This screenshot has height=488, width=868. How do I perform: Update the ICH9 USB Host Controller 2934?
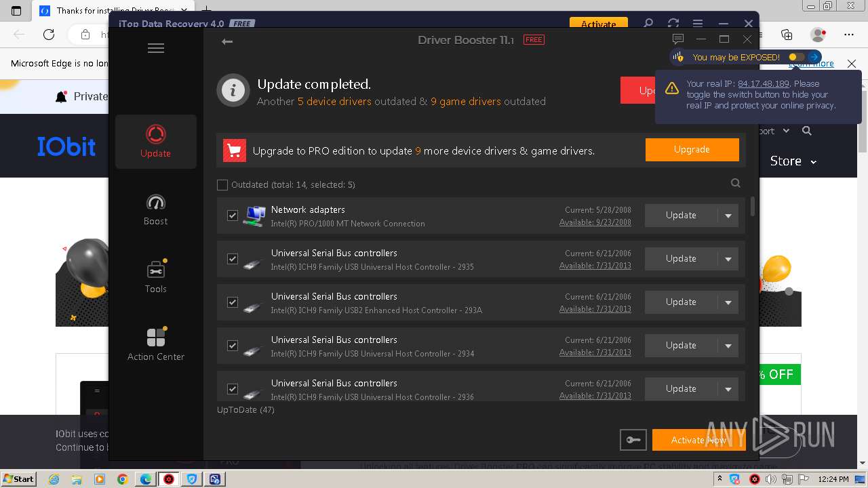681,346
